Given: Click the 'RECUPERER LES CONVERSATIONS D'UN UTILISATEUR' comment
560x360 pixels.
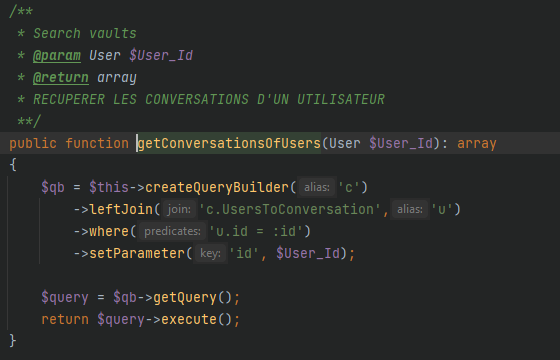Looking at the screenshot, I should [x=209, y=99].
